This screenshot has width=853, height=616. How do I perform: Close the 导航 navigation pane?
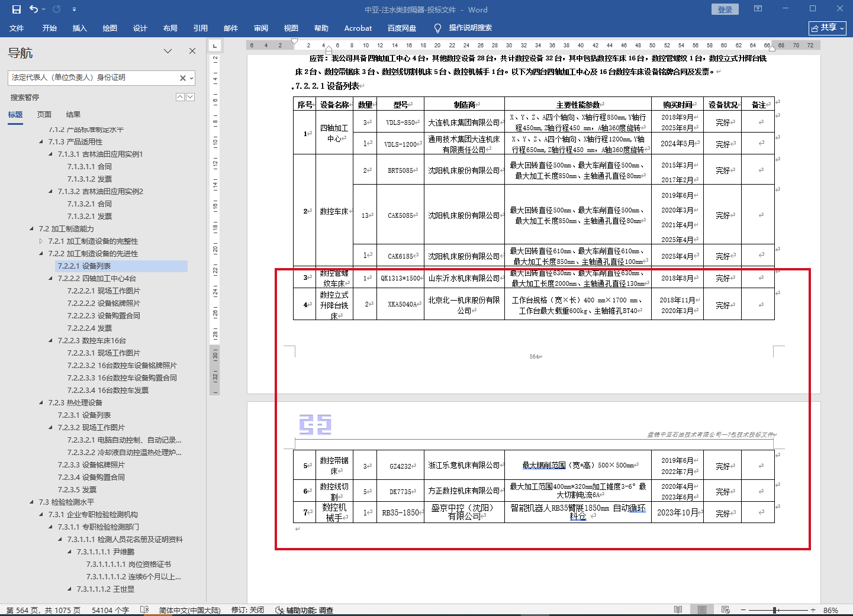(192, 51)
